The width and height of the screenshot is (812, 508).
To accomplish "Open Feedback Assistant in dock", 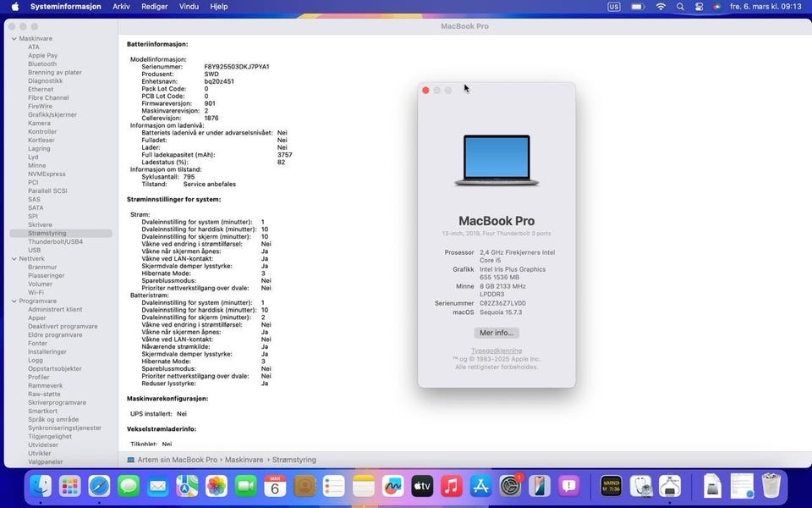I will [569, 486].
